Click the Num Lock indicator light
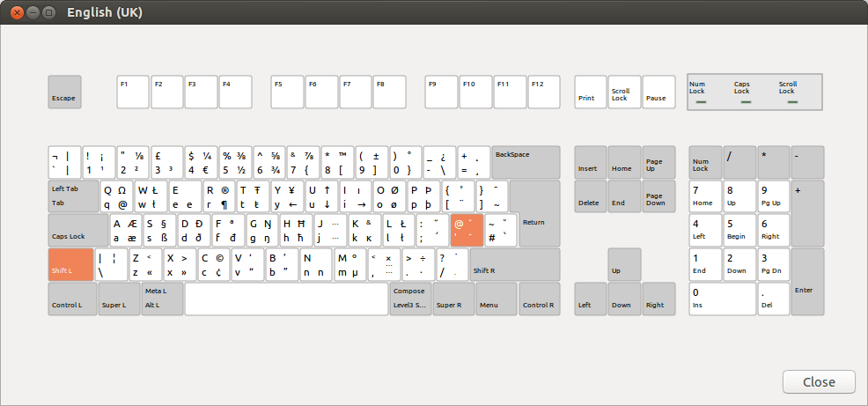Viewport: 868px width, 406px height. 701,102
